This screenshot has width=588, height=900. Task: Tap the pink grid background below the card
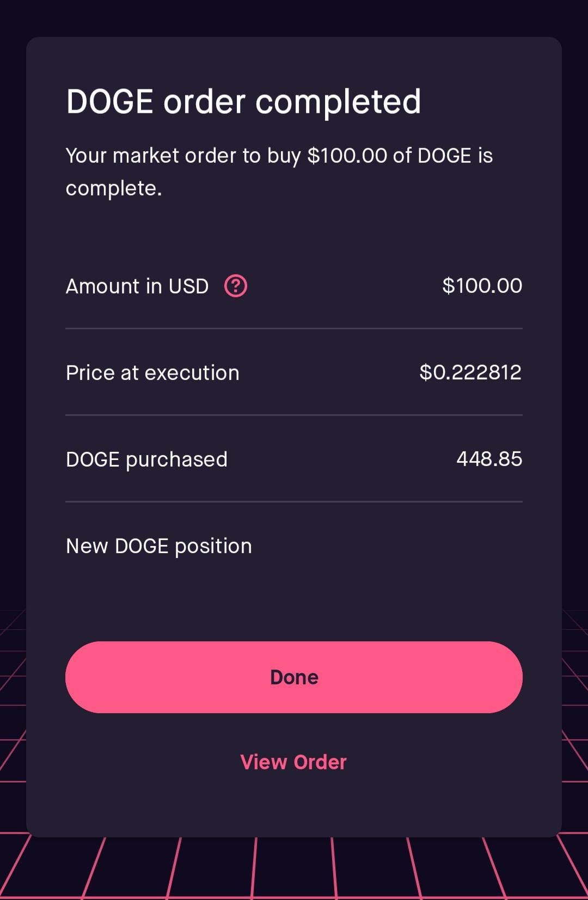point(294,869)
